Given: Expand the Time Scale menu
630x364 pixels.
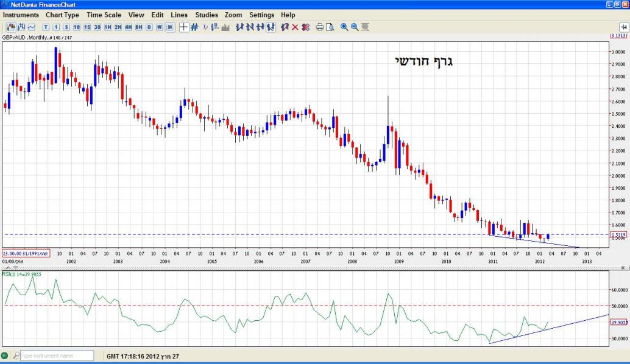Looking at the screenshot, I should coord(103,15).
